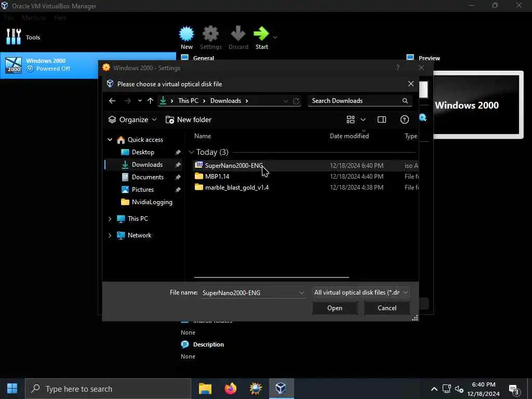Open the File name history dropdown
Screen dimensions: 532x399
301,293
